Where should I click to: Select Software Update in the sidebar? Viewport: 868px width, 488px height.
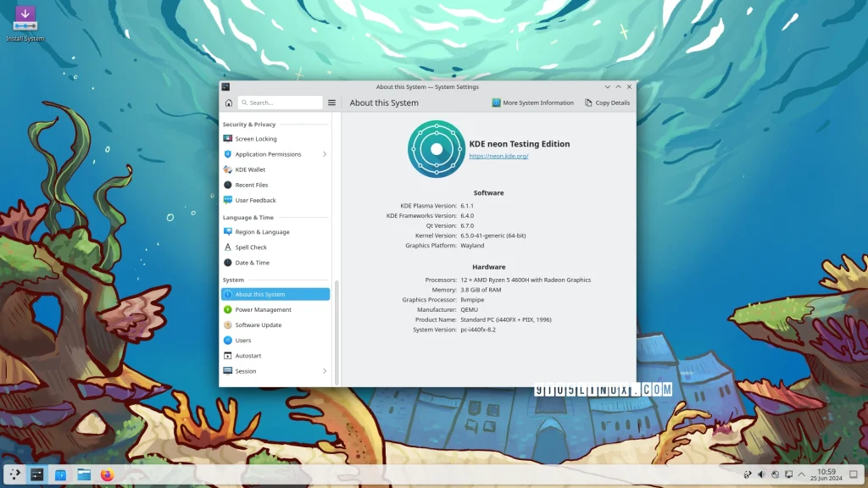click(x=258, y=324)
